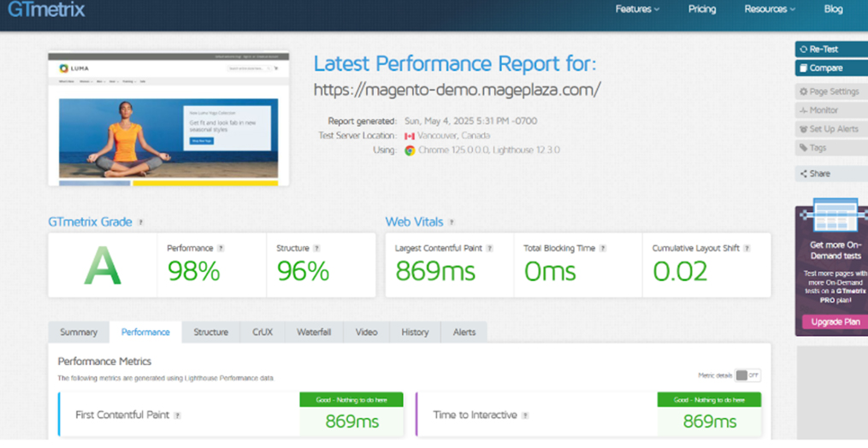Click help icon for Total Blocking Time
Image resolution: width=868 pixels, height=448 pixels.
(602, 249)
